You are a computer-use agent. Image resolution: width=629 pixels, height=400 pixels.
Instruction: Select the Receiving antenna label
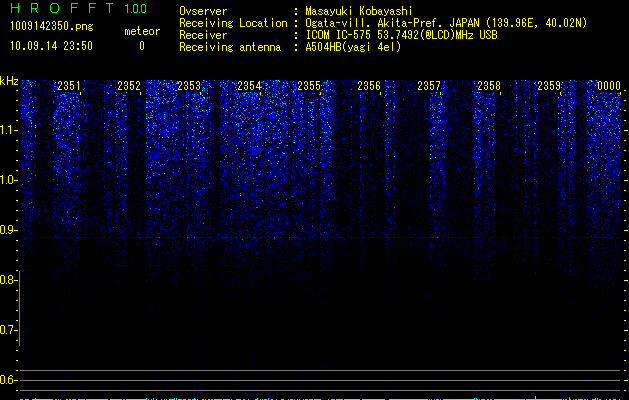230,47
